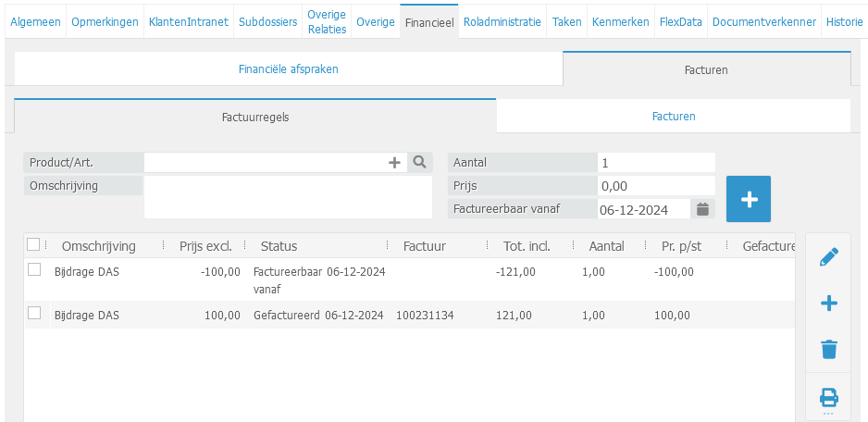Sort by the Omschrijving column header
This screenshot has height=422, width=868.
click(x=98, y=246)
